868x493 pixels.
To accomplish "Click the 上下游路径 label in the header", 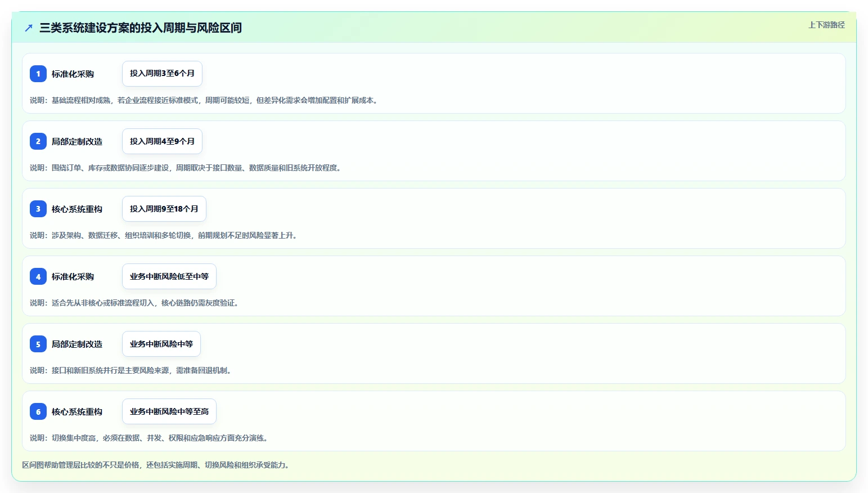I will (826, 25).
